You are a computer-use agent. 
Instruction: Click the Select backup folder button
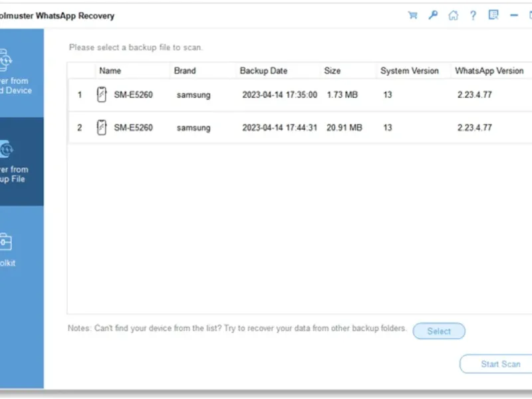click(x=439, y=331)
